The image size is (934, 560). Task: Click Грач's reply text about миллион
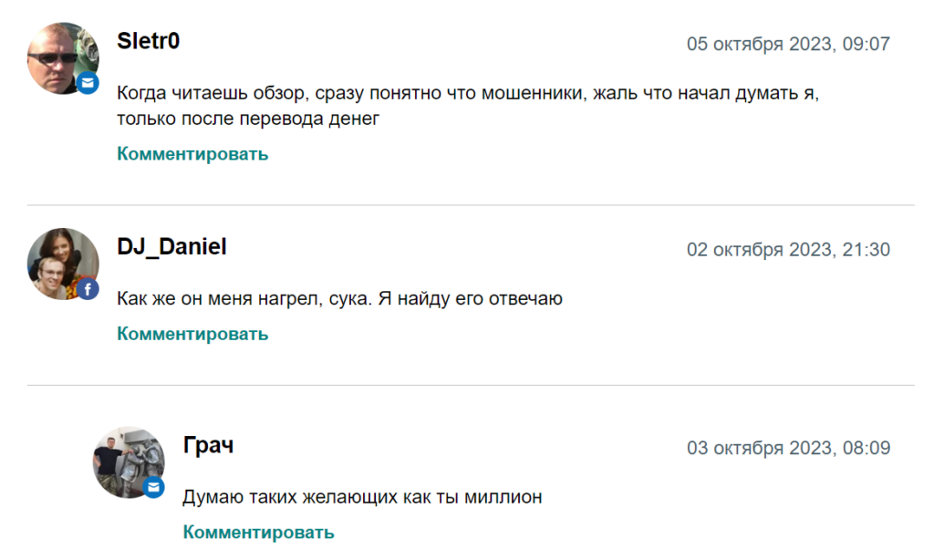362,497
